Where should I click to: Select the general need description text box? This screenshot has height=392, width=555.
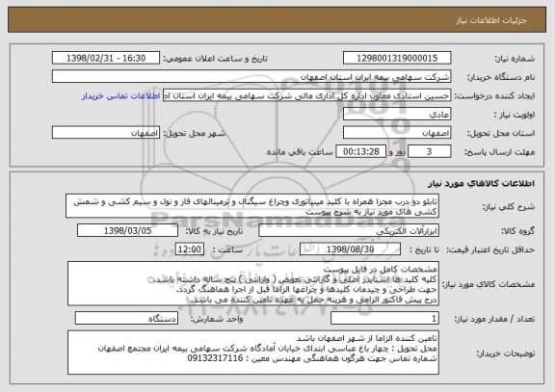tap(252, 206)
